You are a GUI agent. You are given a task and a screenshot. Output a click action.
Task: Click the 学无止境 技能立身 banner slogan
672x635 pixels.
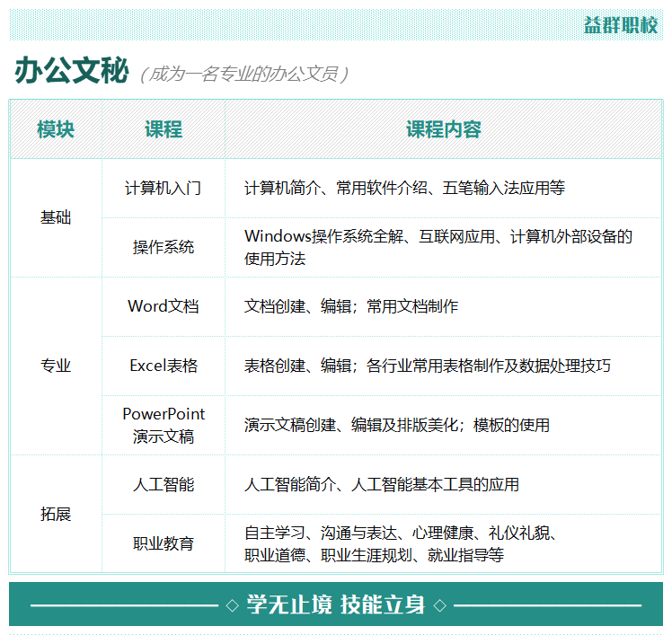[336, 604]
